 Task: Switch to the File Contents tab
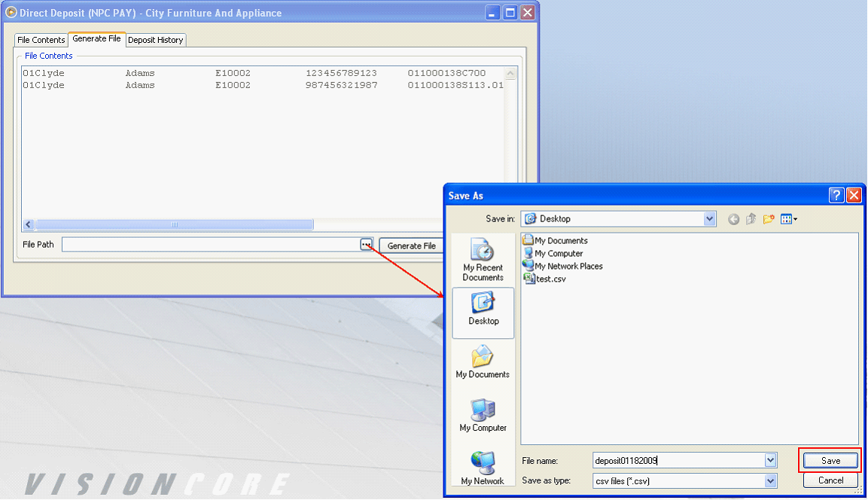point(41,40)
